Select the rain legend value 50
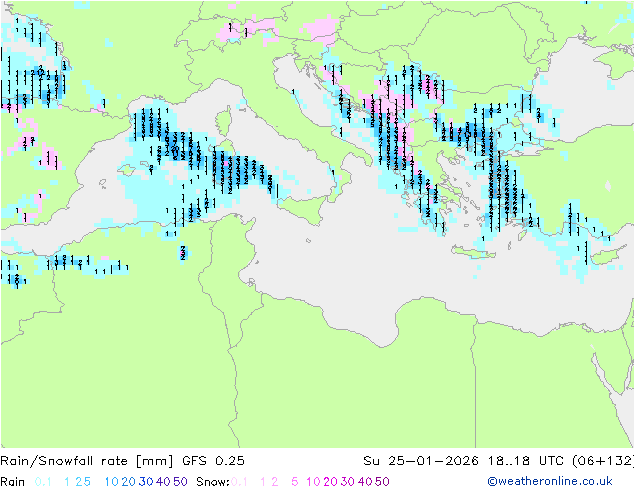The height and width of the screenshot is (490, 634). pos(180,482)
